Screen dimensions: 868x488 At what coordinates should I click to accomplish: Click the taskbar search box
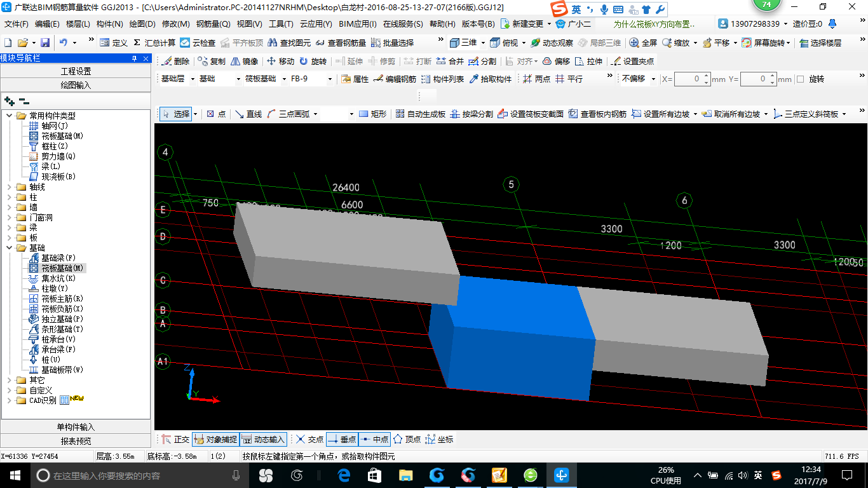tap(139, 475)
